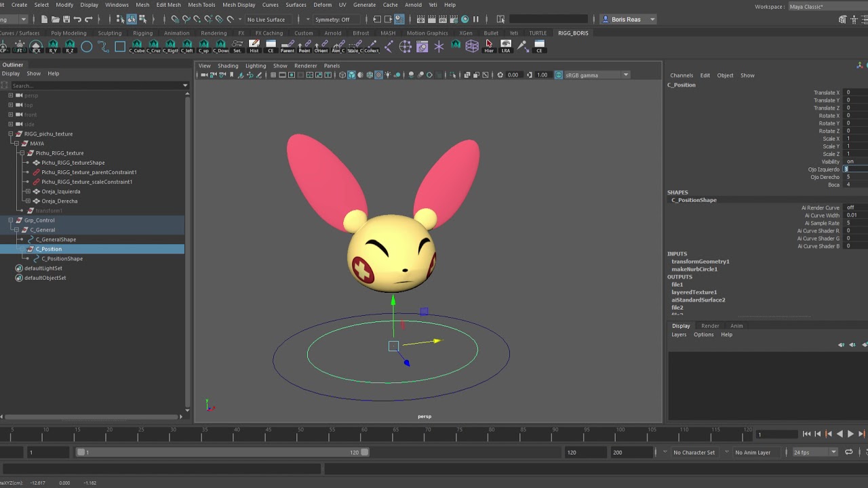Open the Deform menu
Image resolution: width=868 pixels, height=488 pixels.
click(x=323, y=5)
